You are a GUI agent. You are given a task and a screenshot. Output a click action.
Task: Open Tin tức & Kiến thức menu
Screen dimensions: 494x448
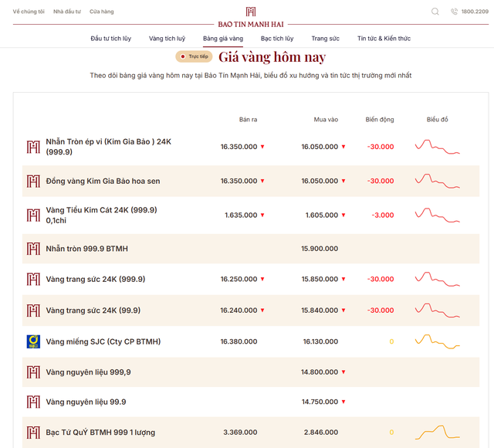click(x=384, y=39)
